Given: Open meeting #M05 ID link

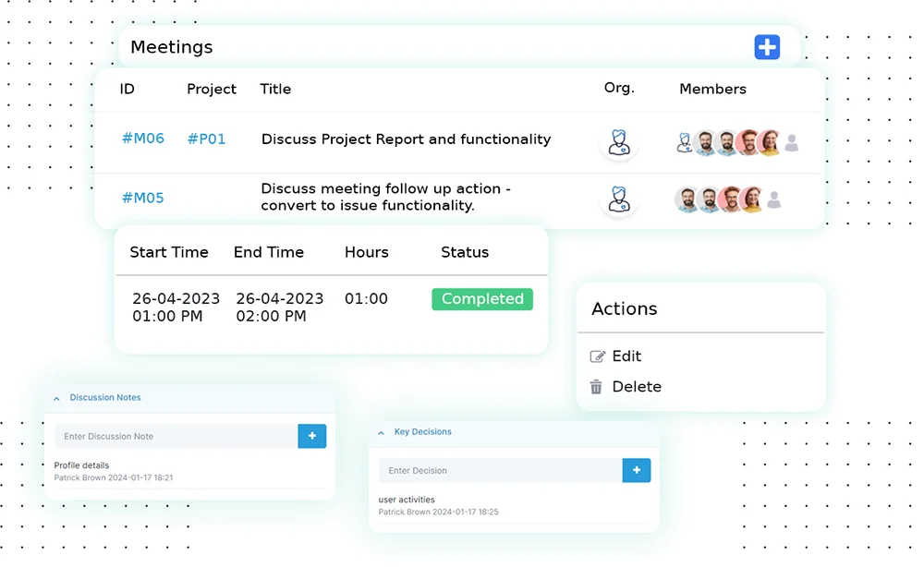Looking at the screenshot, I should 142,198.
